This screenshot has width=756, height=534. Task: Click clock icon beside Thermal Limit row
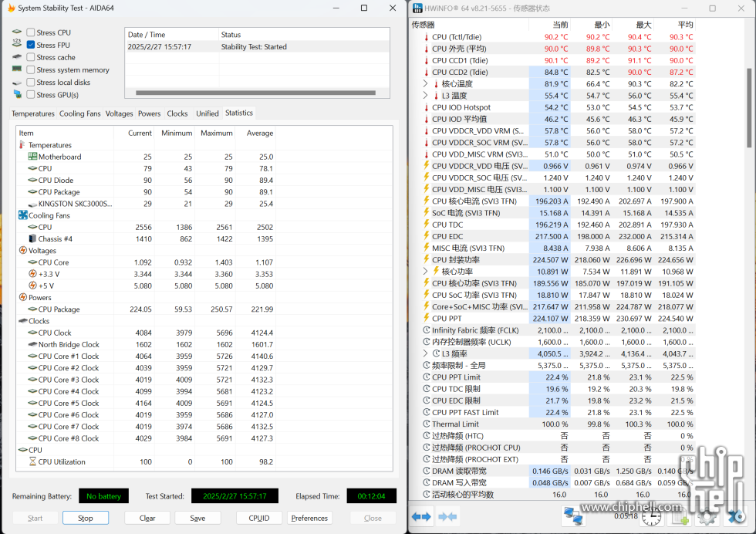pos(426,424)
